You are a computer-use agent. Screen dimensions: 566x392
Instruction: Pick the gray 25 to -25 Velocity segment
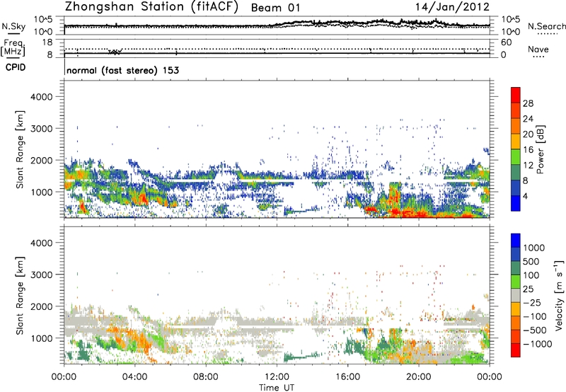[516, 296]
